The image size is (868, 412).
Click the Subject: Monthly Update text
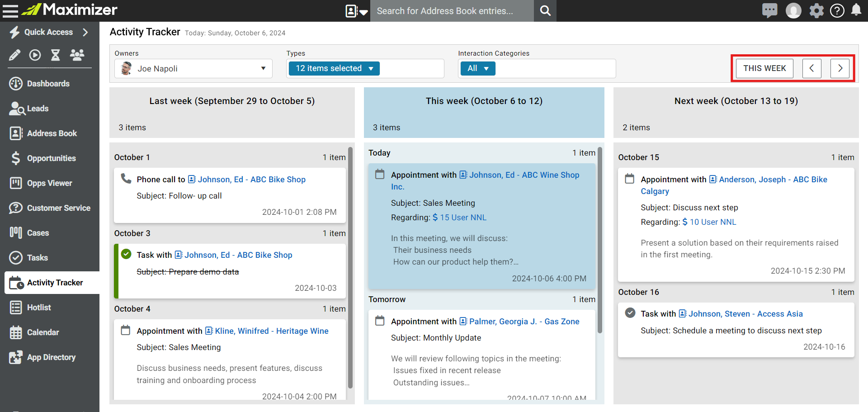[x=436, y=338]
